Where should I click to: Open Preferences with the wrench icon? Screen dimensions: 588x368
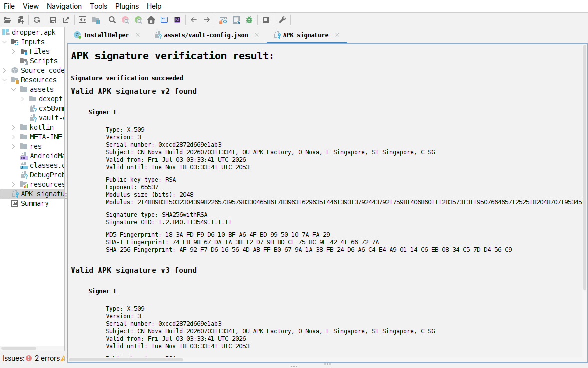tap(282, 20)
